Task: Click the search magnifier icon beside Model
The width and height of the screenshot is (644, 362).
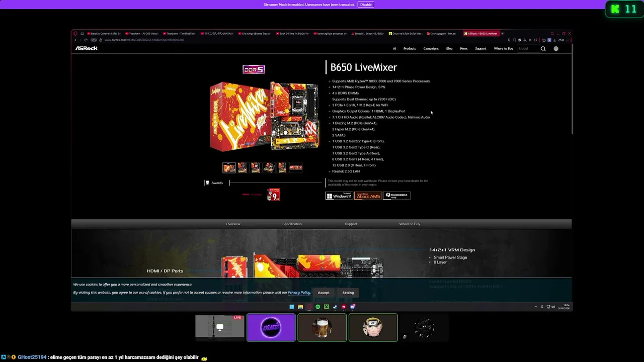Action: point(543,49)
